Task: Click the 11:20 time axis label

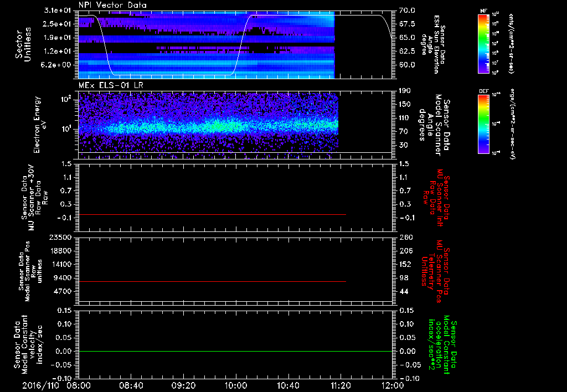Action: [x=341, y=385]
